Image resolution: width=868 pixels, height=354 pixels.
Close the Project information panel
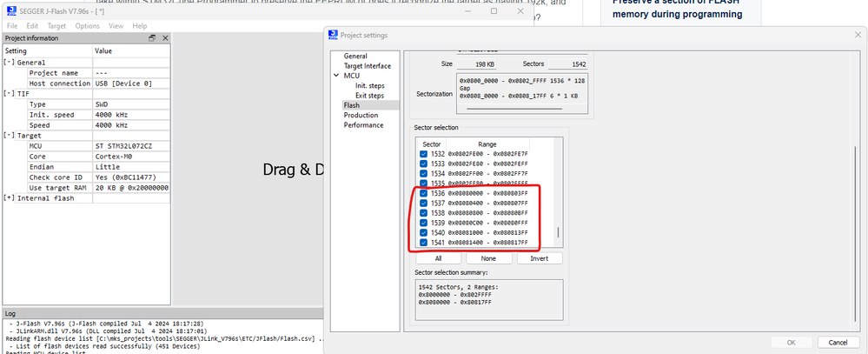165,38
